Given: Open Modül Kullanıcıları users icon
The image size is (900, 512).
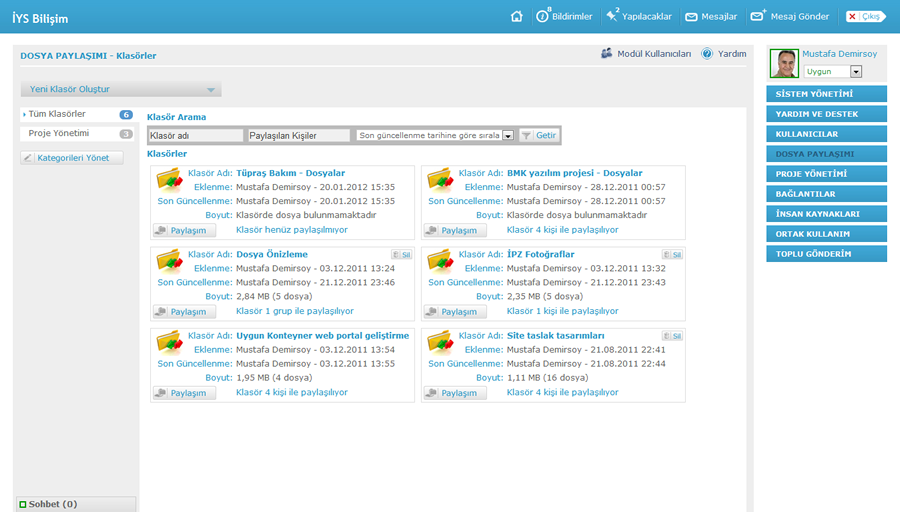Looking at the screenshot, I should click(x=607, y=54).
